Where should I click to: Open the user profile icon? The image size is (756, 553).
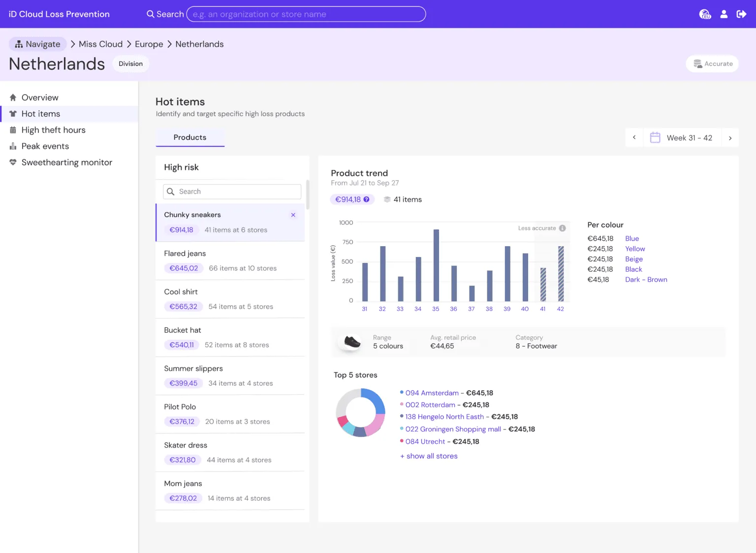tap(724, 14)
